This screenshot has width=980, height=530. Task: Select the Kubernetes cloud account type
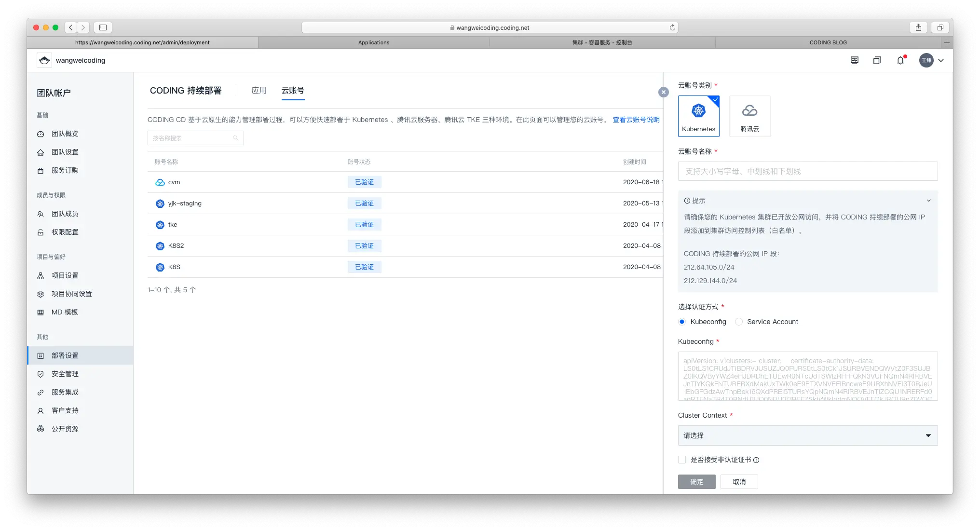click(698, 116)
